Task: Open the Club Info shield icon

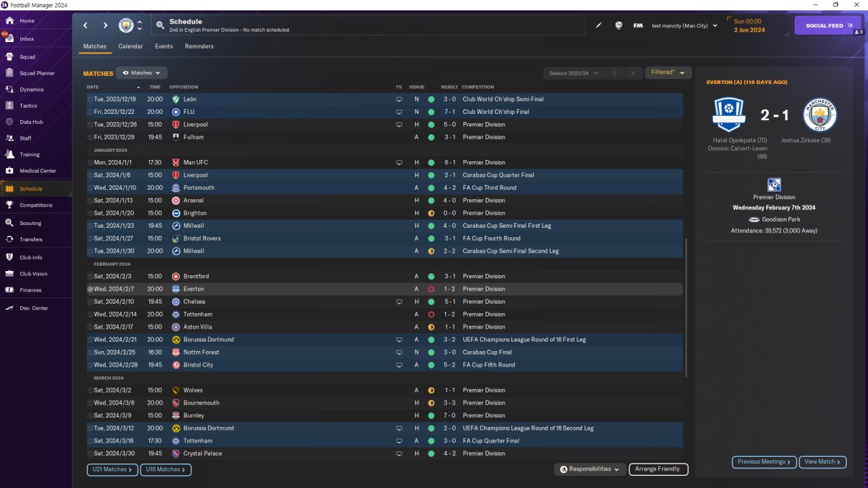Action: [9, 257]
